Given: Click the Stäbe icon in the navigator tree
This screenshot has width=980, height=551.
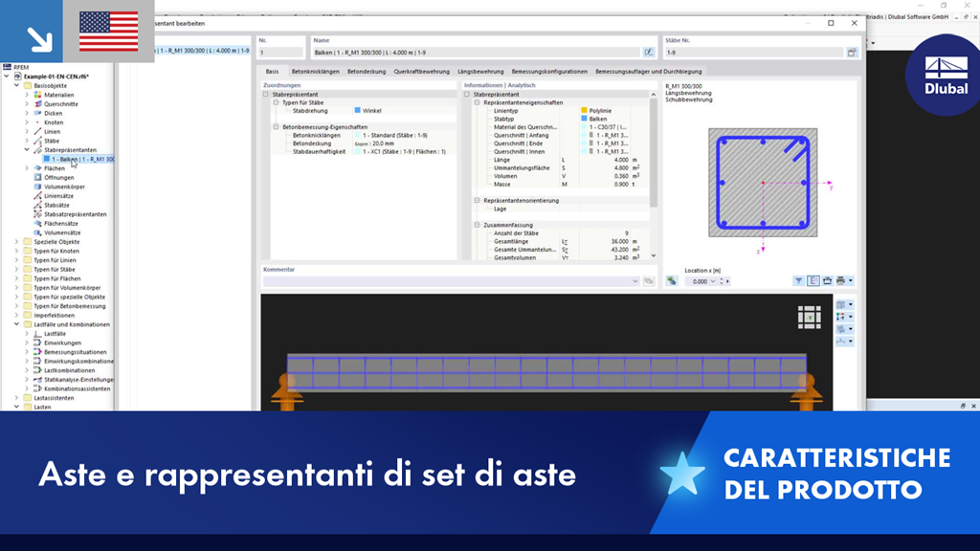Looking at the screenshot, I should pos(37,141).
